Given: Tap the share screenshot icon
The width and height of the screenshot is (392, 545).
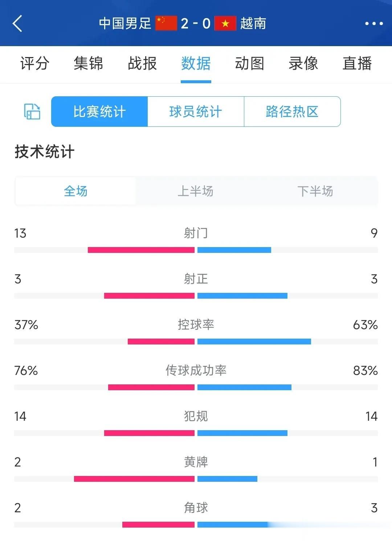Looking at the screenshot, I should [32, 111].
